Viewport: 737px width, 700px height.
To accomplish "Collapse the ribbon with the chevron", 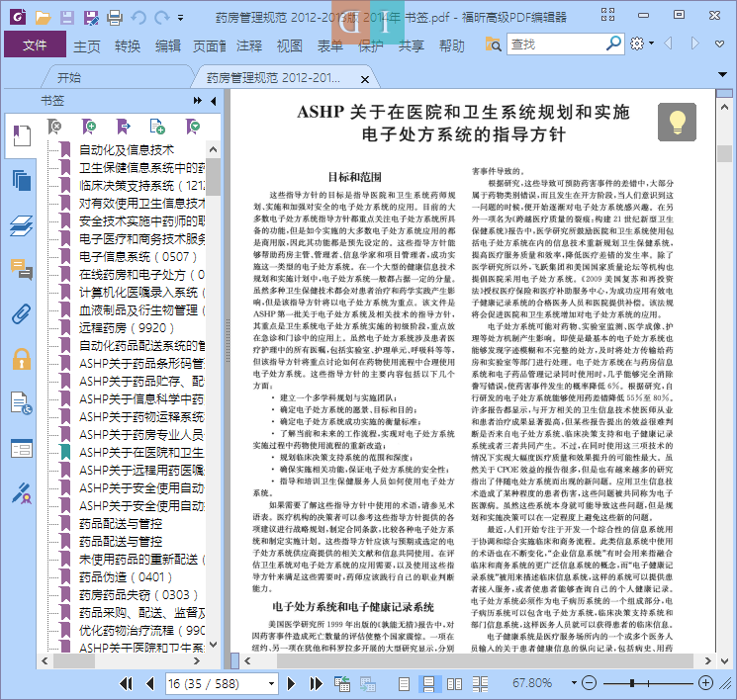I will pyautogui.click(x=719, y=44).
